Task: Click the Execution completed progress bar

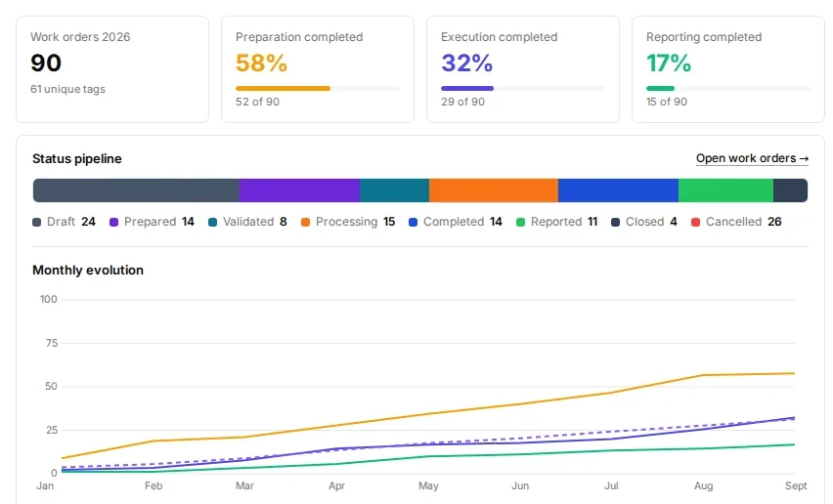Action: tap(523, 89)
